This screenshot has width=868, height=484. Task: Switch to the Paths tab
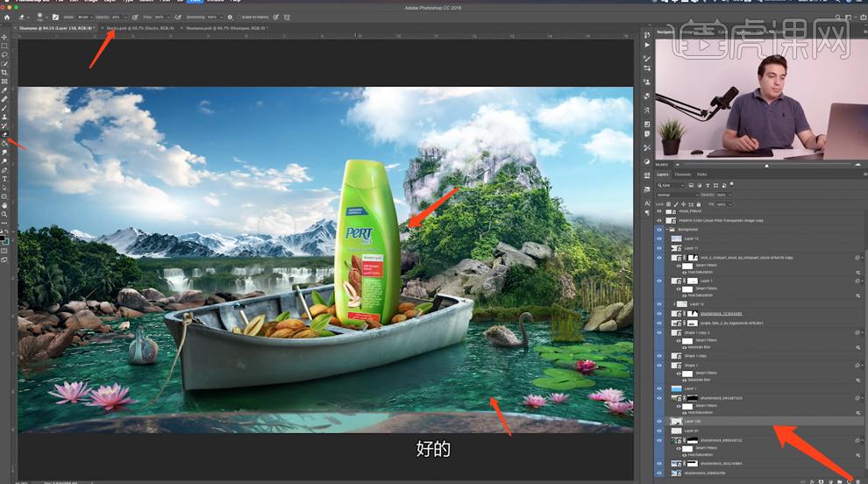pos(702,174)
